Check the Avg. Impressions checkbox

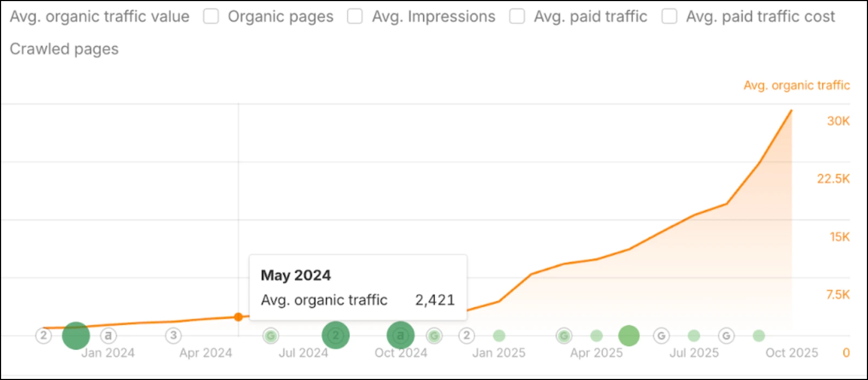click(355, 16)
